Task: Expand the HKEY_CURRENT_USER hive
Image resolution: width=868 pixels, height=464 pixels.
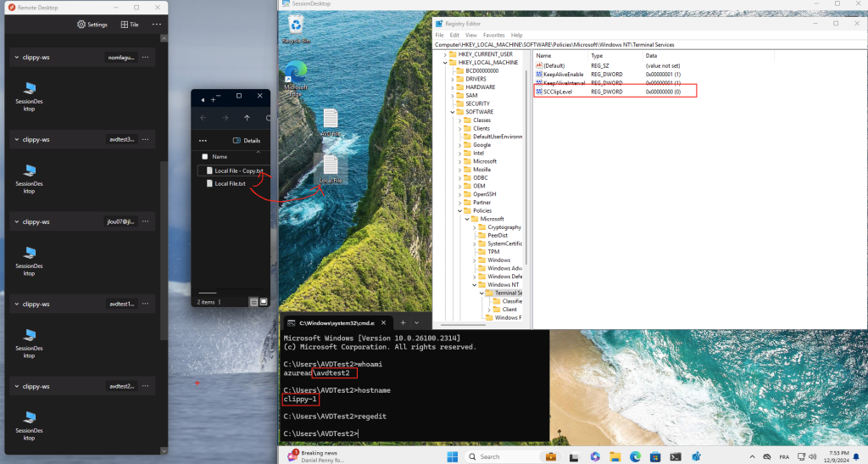Action: (x=445, y=54)
